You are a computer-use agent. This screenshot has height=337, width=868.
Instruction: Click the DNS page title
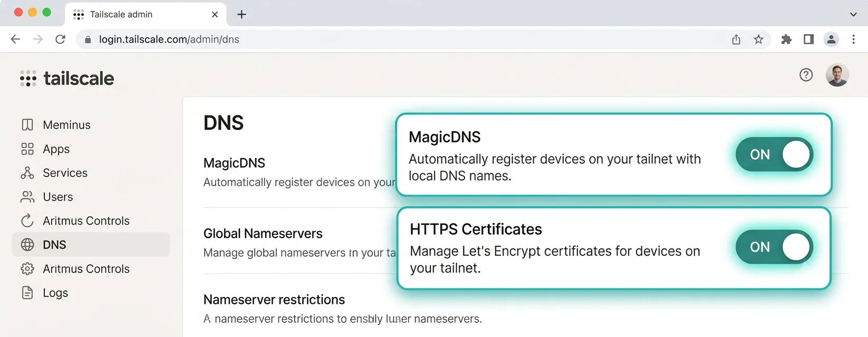pos(224,123)
